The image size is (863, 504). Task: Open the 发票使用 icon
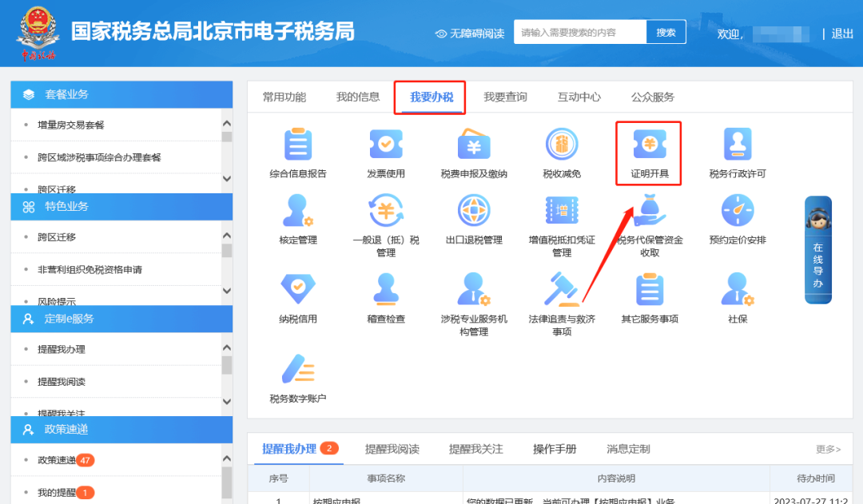pos(386,144)
